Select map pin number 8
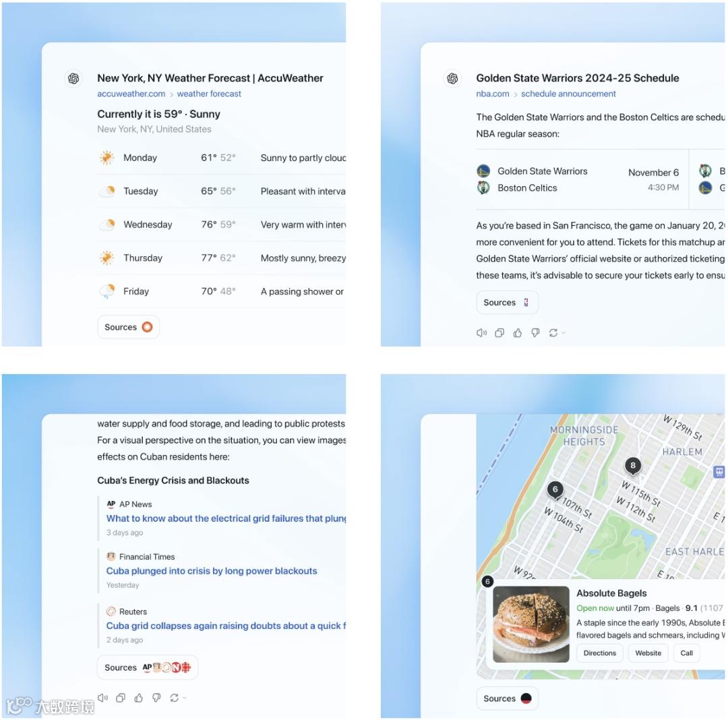 (633, 466)
